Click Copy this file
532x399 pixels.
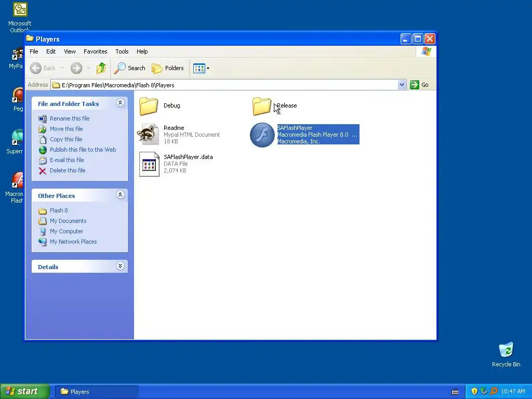(x=66, y=139)
